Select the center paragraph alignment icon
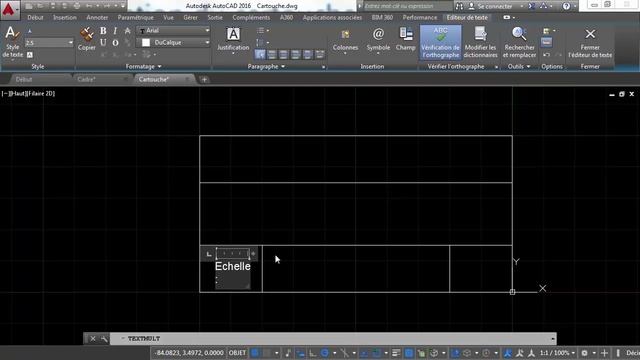Image resolution: width=640 pixels, height=360 pixels. click(x=284, y=54)
